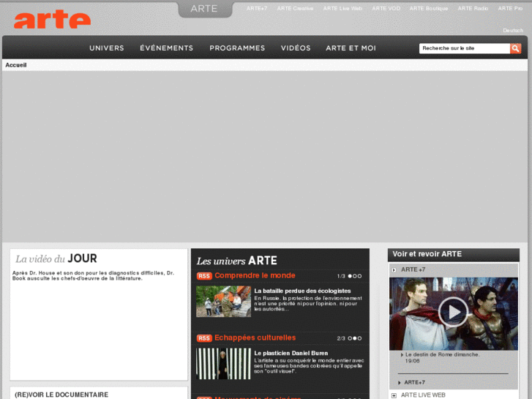Go to ARTE VOD link
532x399 pixels.
386,9
